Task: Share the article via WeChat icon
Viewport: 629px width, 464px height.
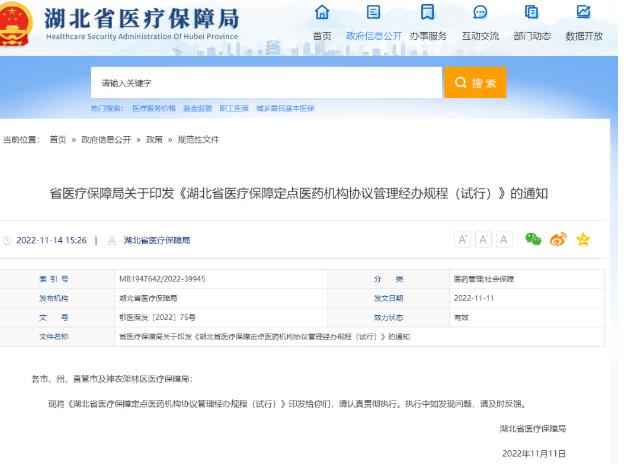Action: pos(533,239)
